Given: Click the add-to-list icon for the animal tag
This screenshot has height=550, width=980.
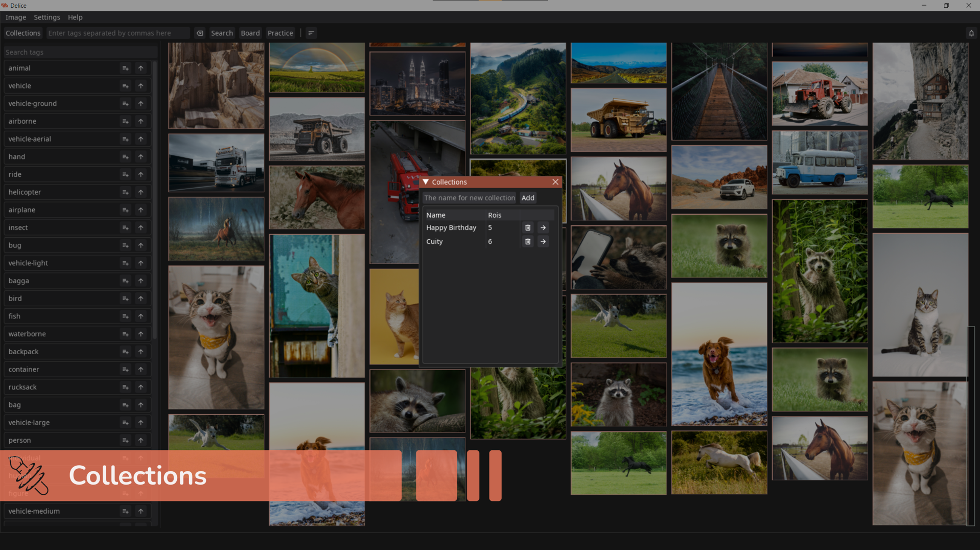Looking at the screenshot, I should [125, 68].
